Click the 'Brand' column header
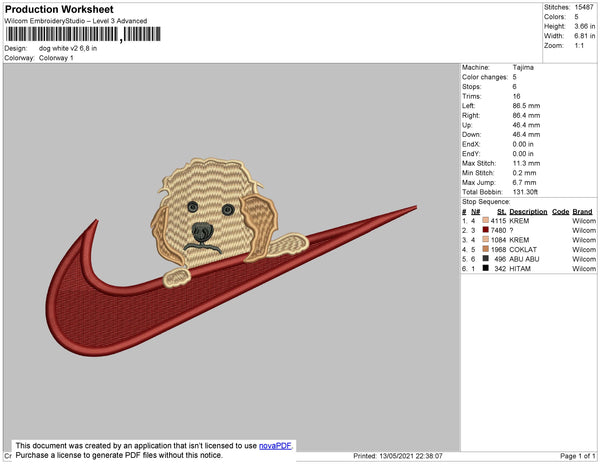Viewport: 600px width, 464px height. pos(582,212)
